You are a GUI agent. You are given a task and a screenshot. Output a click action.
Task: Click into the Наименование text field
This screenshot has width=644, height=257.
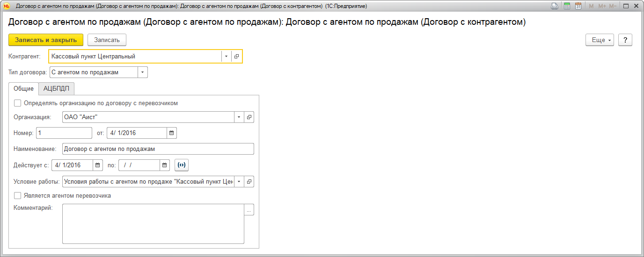click(x=158, y=149)
